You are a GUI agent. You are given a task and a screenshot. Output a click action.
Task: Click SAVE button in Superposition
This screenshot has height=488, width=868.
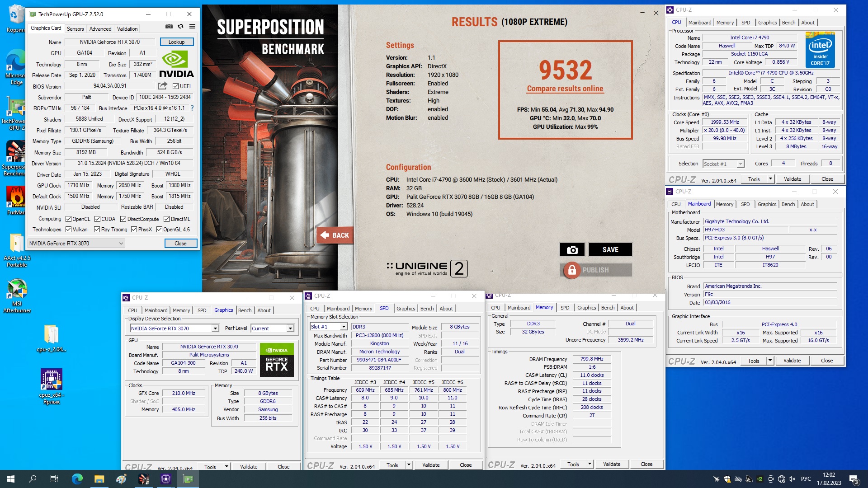[610, 249]
